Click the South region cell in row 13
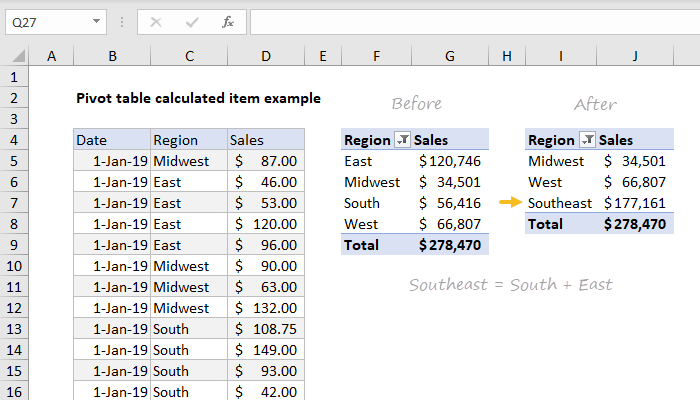Viewport: 700px width, 400px height. point(189,329)
